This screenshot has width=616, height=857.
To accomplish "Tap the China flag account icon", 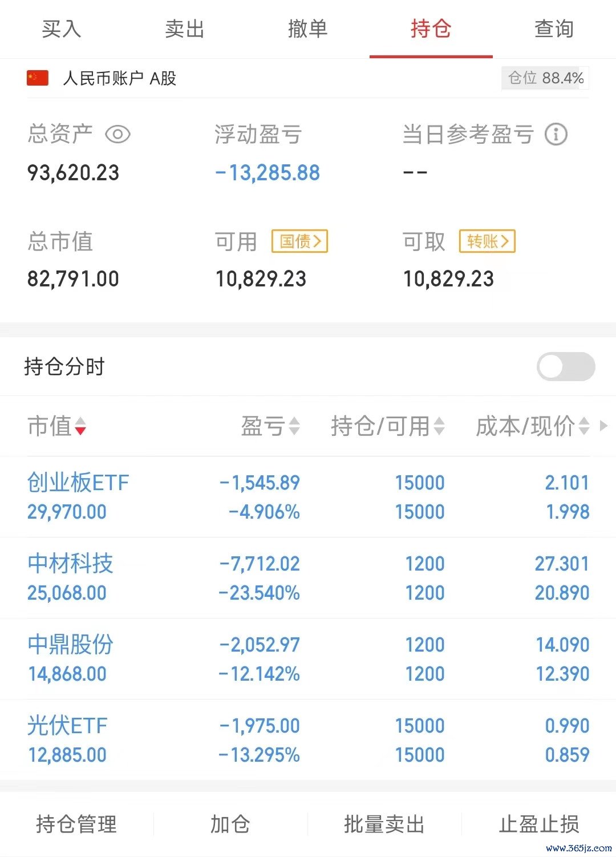I will pos(38,78).
